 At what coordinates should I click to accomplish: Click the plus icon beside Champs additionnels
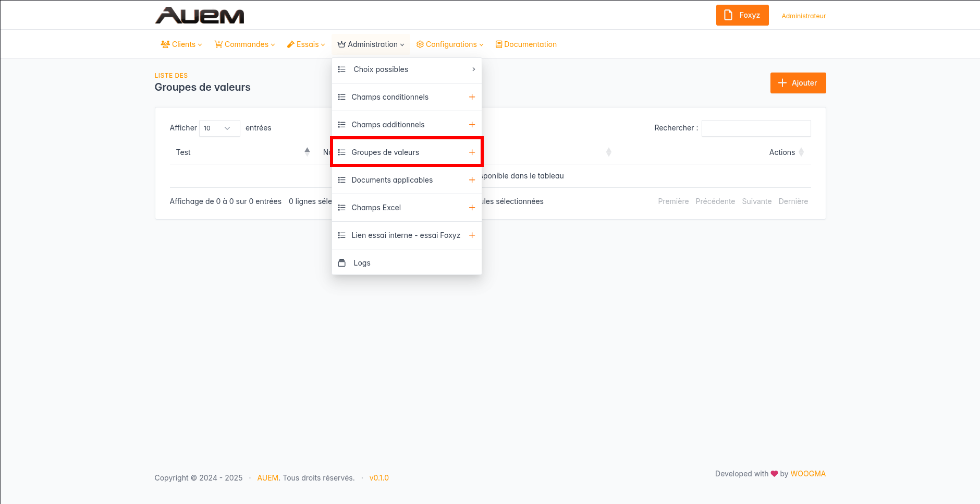472,125
